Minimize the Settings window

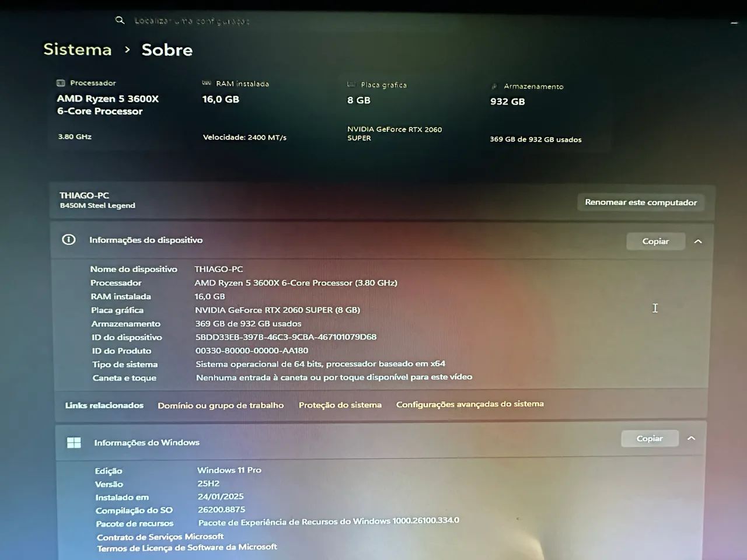734,23
